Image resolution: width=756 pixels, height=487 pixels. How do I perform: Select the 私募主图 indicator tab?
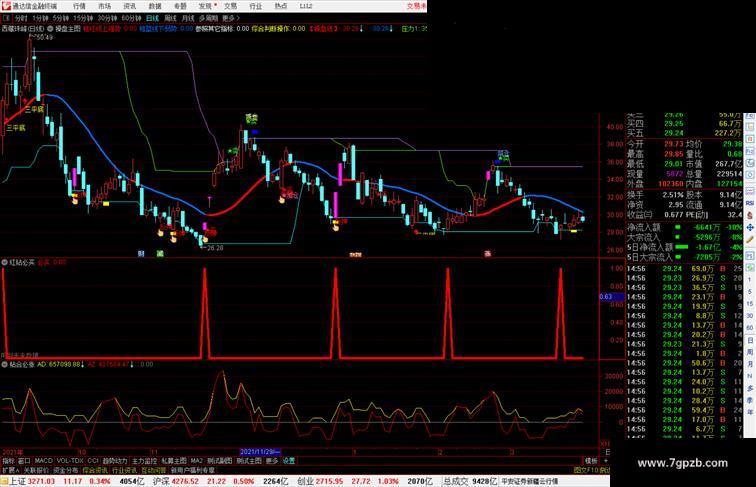[174, 461]
